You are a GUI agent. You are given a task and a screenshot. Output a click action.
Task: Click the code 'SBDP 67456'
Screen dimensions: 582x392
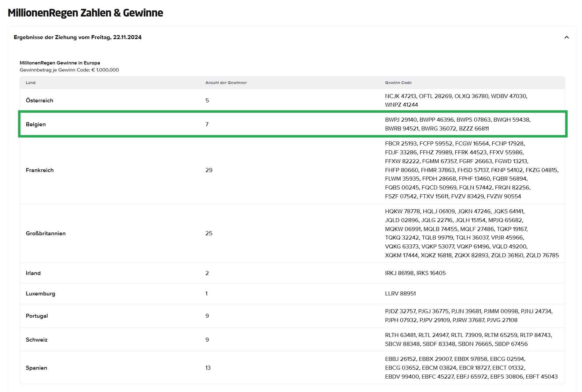point(511,344)
